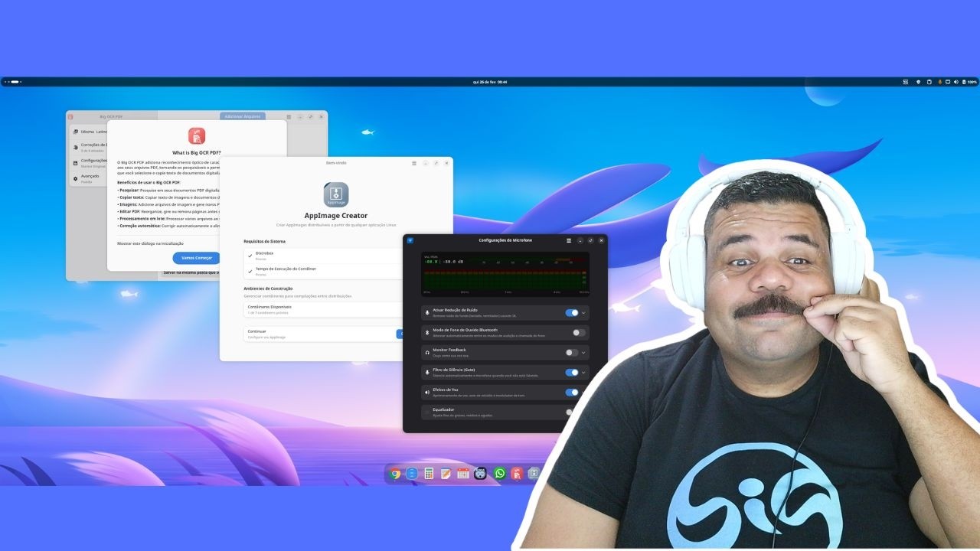Open Google Chrome from the dock
Image resolution: width=980 pixels, height=551 pixels.
pos(395,474)
